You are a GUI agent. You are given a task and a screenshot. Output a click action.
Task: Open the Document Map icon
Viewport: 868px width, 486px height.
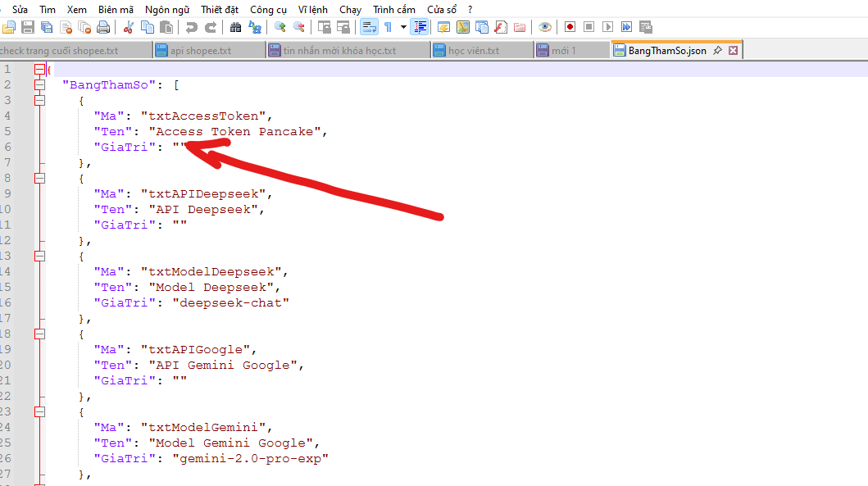click(x=462, y=27)
